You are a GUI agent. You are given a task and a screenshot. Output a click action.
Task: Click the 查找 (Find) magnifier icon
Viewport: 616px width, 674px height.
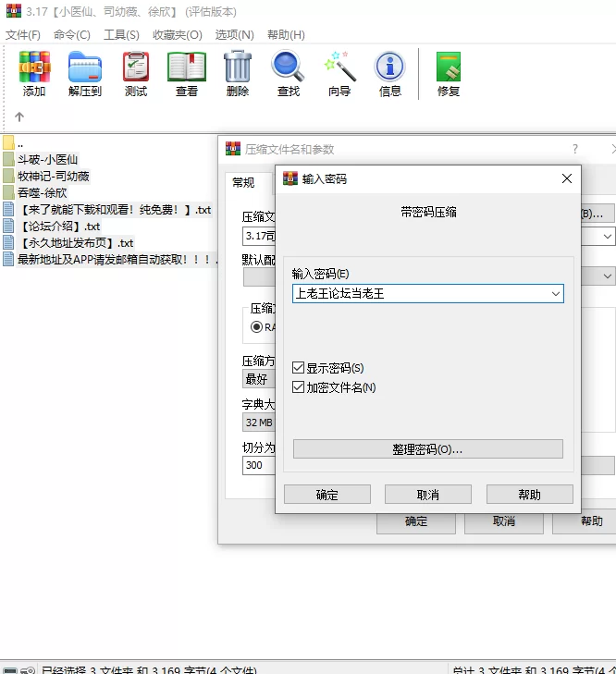pos(289,73)
